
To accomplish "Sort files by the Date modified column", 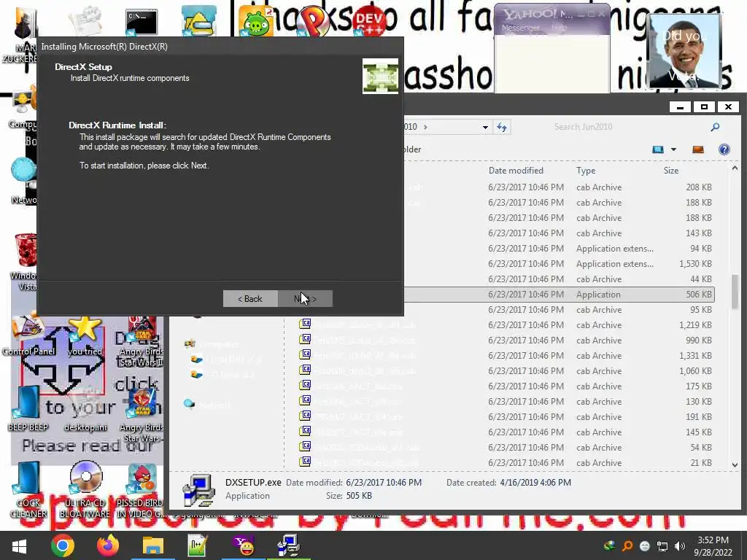I will (x=516, y=171).
